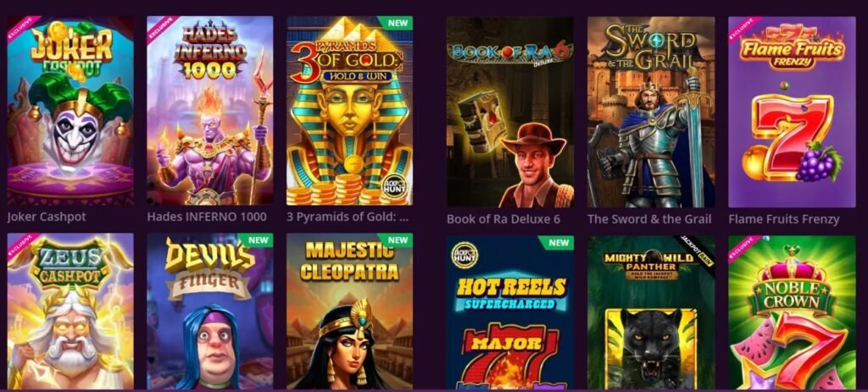
Task: Click the NEW badge on Devil's Finger
Action: 258,240
